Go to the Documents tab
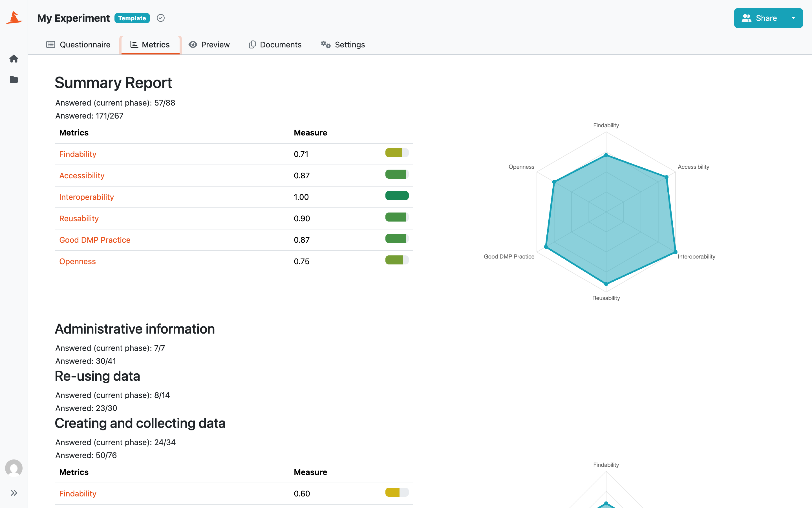Image resolution: width=812 pixels, height=508 pixels. [275, 45]
